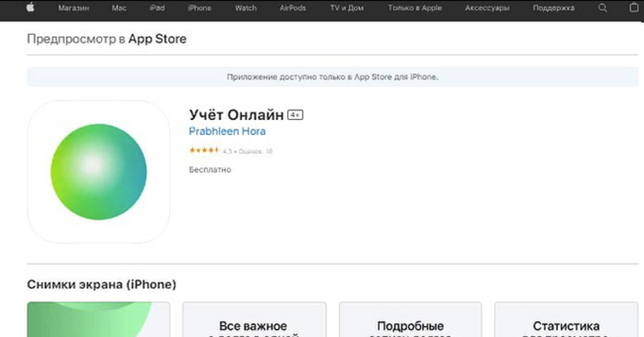
Task: Open the Статистика screenshot thumbnail
Action: (x=566, y=319)
